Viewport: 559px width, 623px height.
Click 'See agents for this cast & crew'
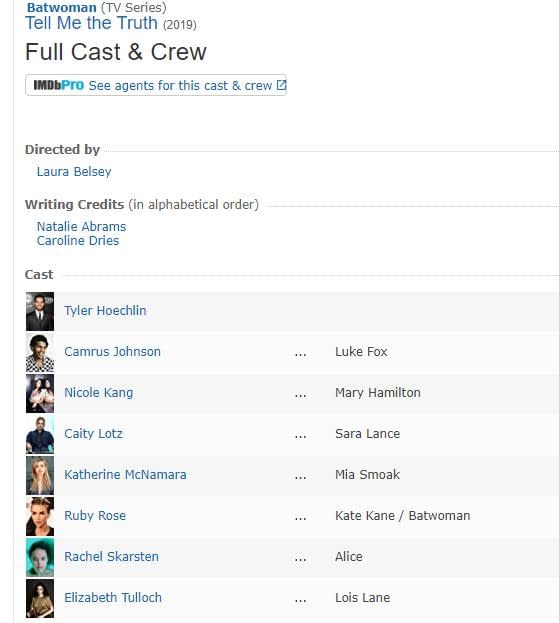click(x=180, y=85)
